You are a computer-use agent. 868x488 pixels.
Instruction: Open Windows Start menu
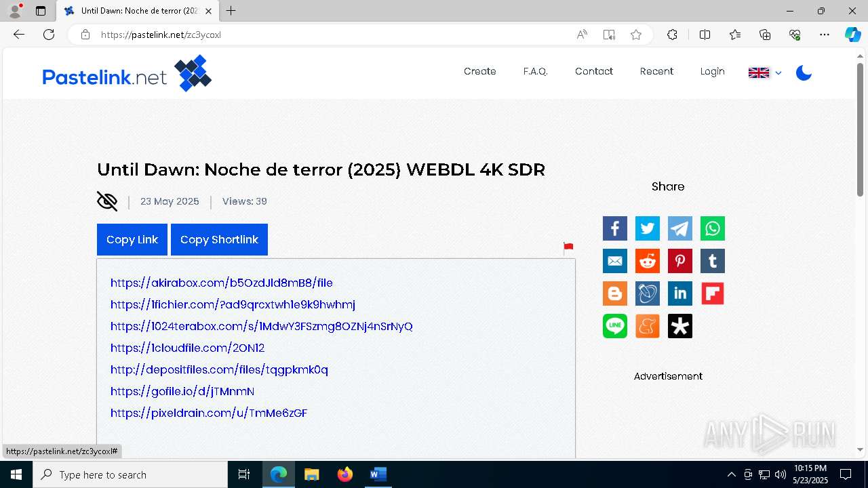click(x=16, y=474)
